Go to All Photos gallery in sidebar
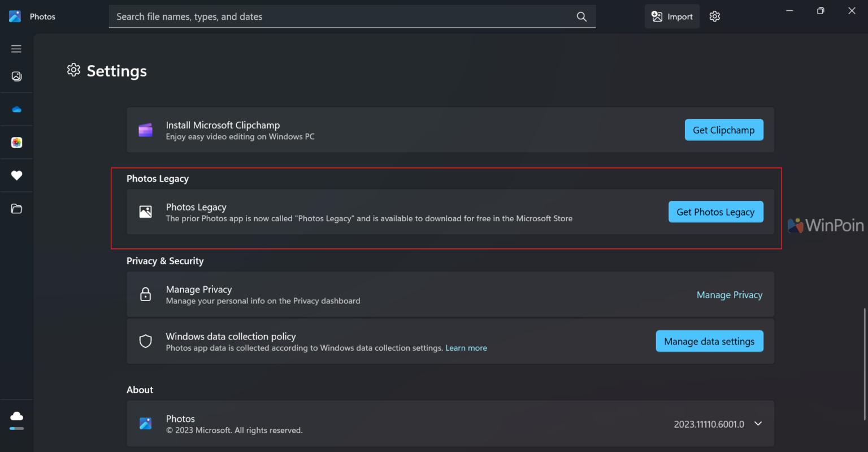 (16, 76)
